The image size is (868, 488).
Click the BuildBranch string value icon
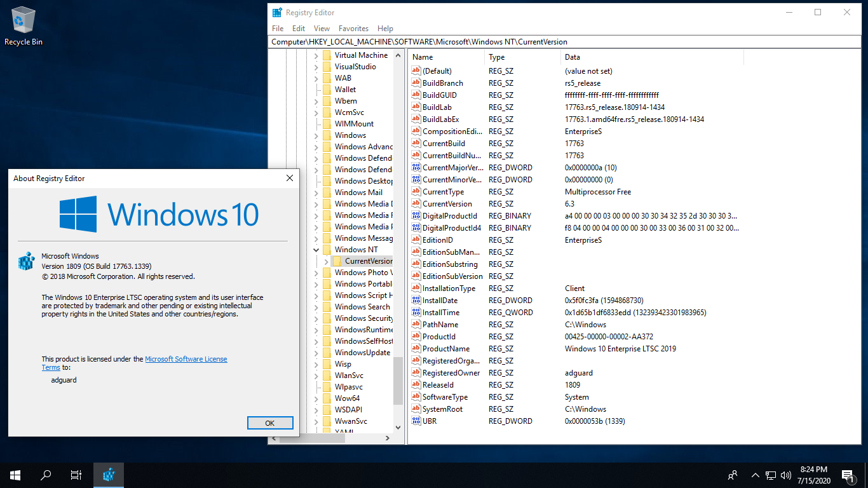[416, 83]
